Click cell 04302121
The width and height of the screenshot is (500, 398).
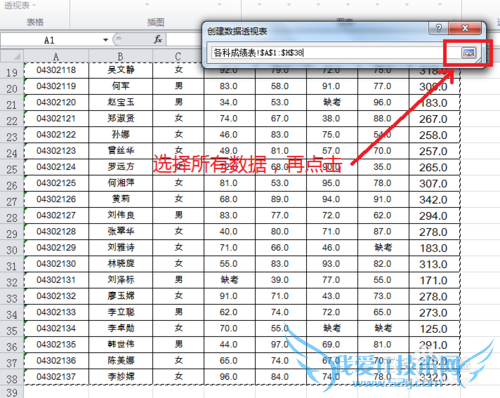click(x=56, y=118)
